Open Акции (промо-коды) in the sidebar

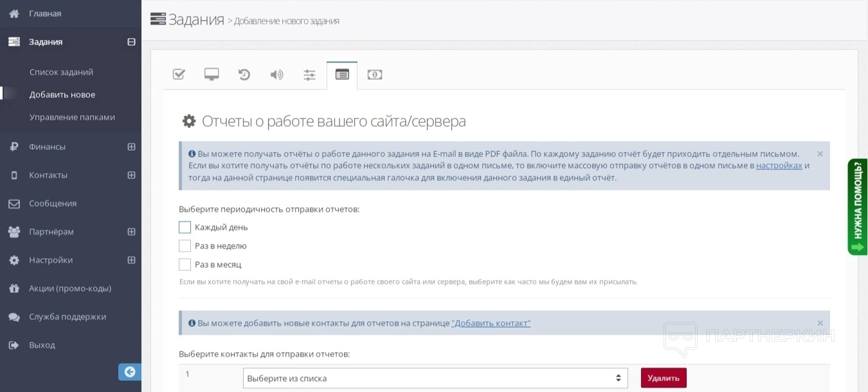point(70,288)
